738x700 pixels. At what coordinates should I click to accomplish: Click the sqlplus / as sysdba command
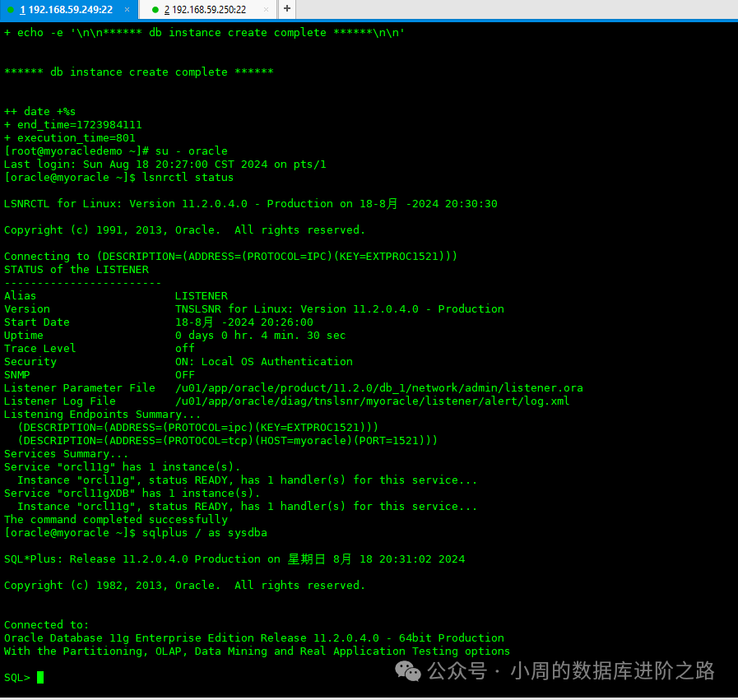click(x=206, y=532)
